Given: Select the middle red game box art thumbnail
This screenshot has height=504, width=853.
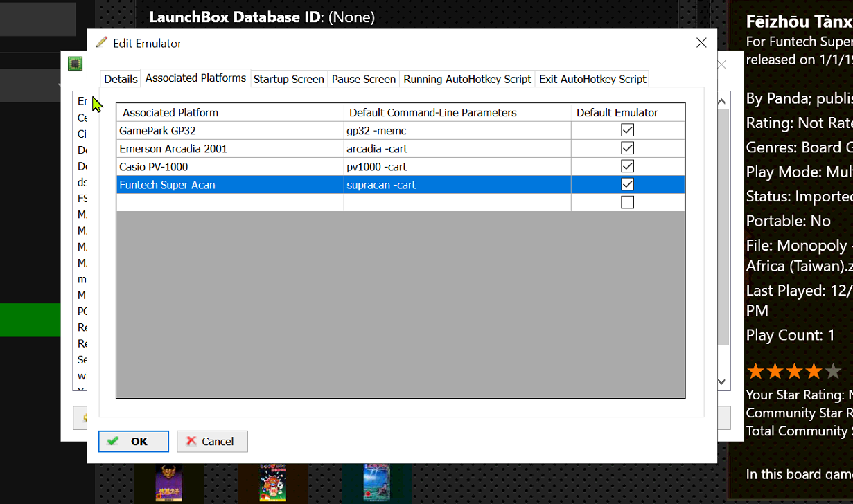Looking at the screenshot, I should click(272, 483).
